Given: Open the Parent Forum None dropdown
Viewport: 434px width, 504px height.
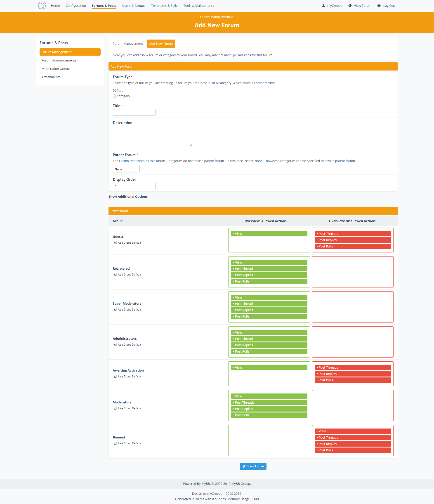Looking at the screenshot, I should 126,169.
